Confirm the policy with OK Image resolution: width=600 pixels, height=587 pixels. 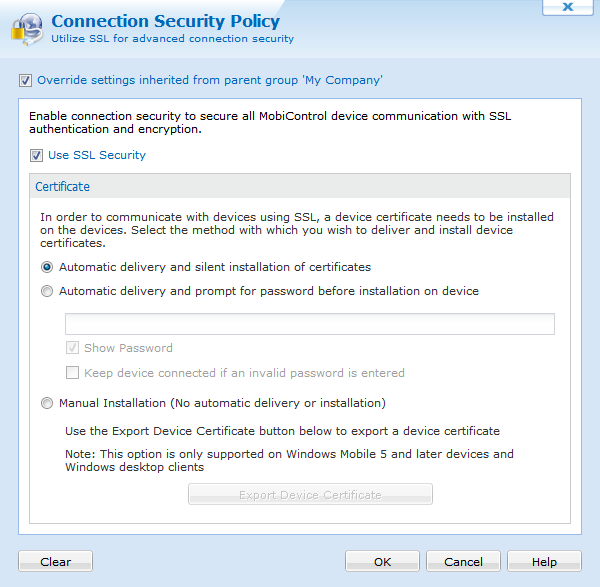coord(382,561)
